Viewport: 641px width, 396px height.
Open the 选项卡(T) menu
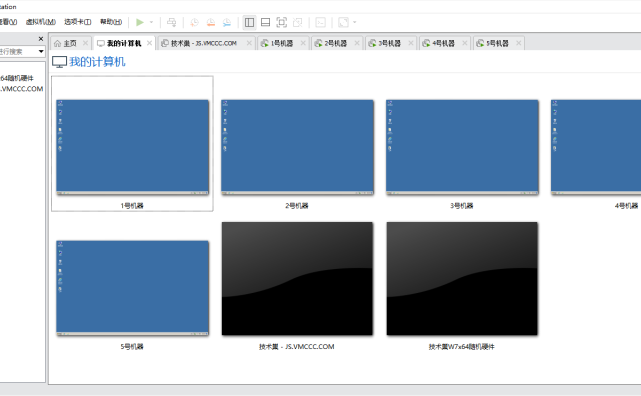[77, 22]
